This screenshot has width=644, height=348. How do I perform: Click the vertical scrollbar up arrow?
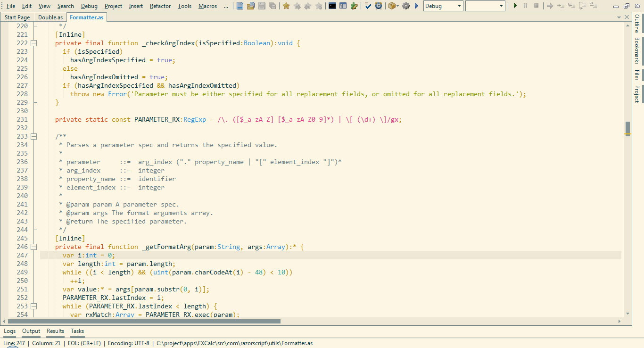tap(627, 26)
